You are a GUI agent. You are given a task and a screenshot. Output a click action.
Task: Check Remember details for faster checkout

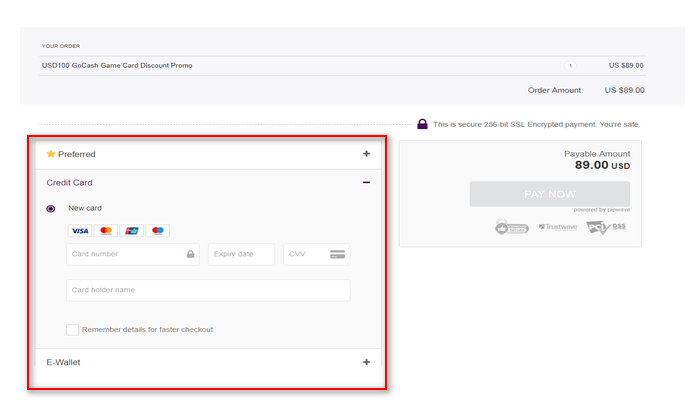tap(73, 329)
